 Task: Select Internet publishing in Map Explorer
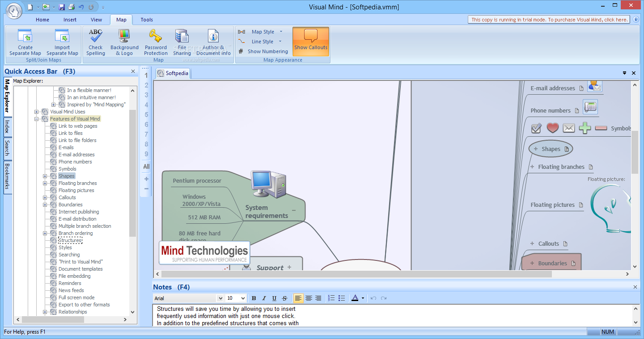[79, 212]
